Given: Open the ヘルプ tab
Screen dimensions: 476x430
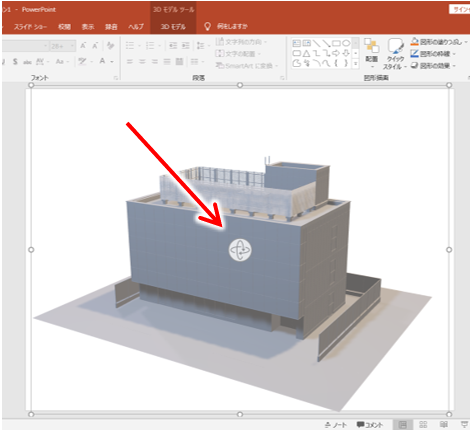Looking at the screenshot, I should [136, 27].
